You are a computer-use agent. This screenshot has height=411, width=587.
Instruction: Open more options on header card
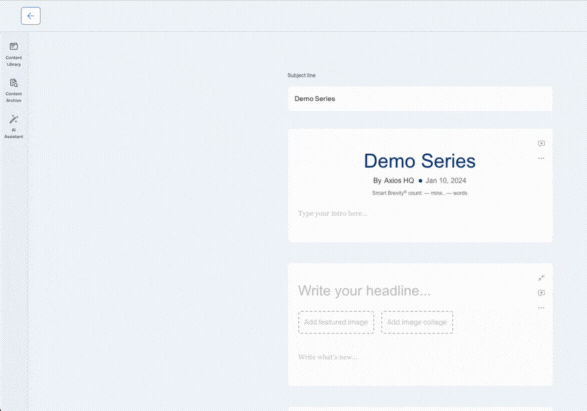541,158
